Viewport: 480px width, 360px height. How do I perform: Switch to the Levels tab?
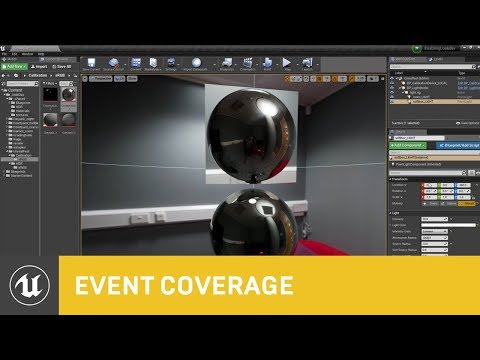(x=438, y=59)
